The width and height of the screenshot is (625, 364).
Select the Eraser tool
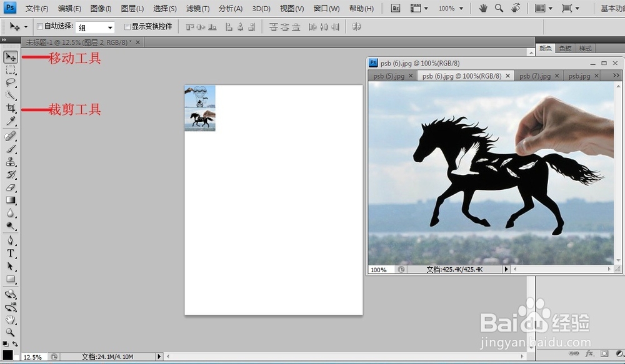click(x=11, y=187)
